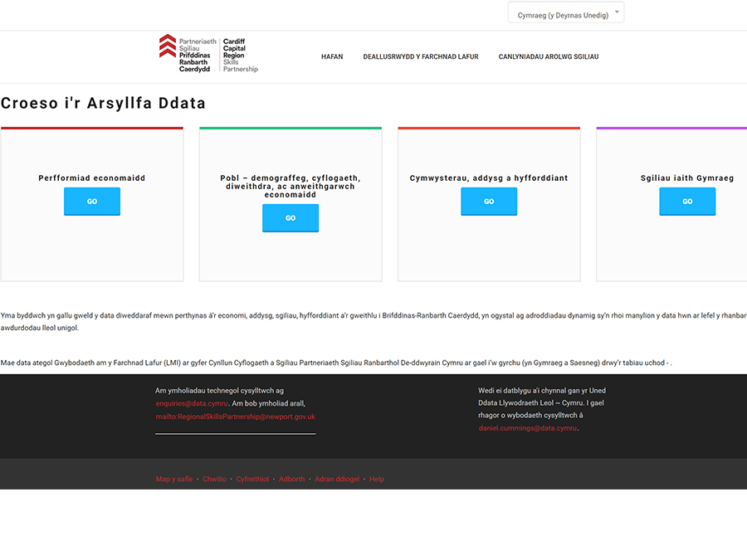Click the Croeso i'r Arsyllfa Ddata heading
Image resolution: width=747 pixels, height=560 pixels.
pyautogui.click(x=103, y=104)
